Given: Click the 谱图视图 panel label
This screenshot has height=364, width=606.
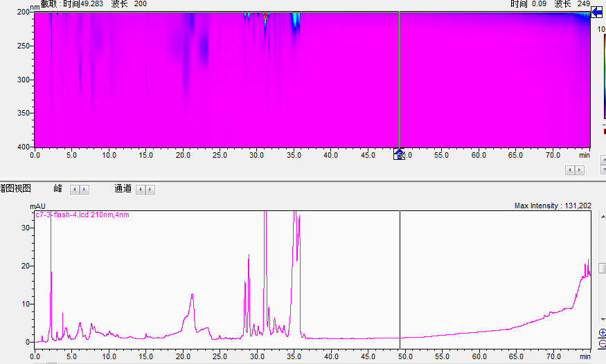Looking at the screenshot, I should [15, 188].
